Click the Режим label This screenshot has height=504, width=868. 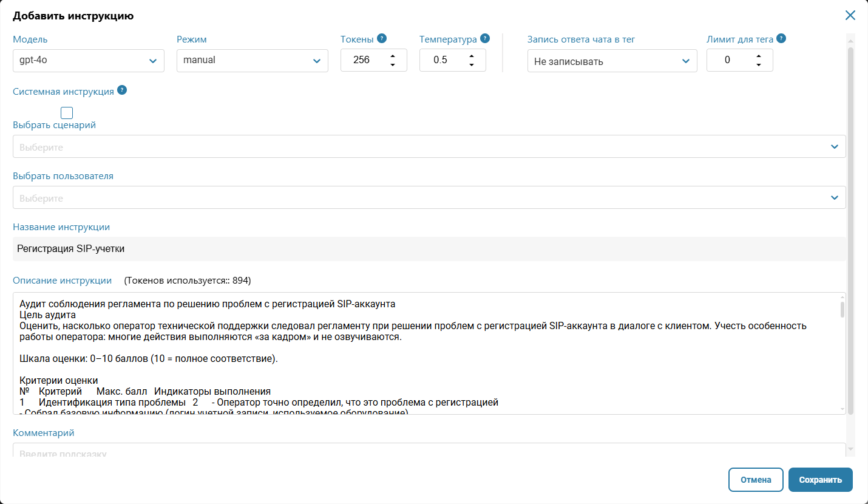pos(192,39)
